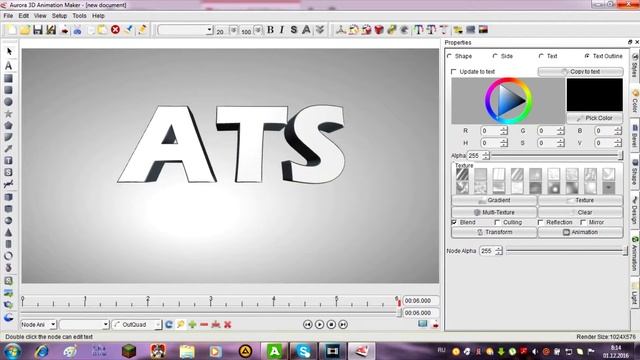
Task: Open the font name dropdown
Action: coord(209,30)
